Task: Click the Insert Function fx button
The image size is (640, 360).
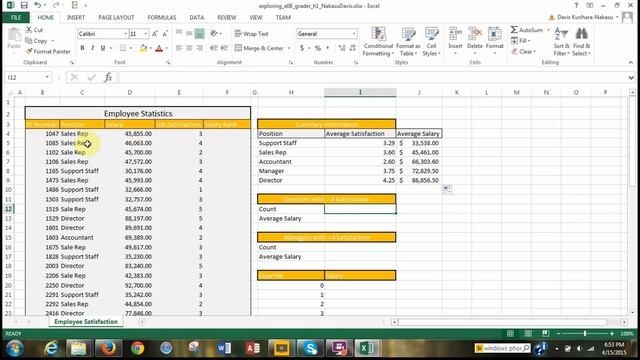Action: pos(108,77)
